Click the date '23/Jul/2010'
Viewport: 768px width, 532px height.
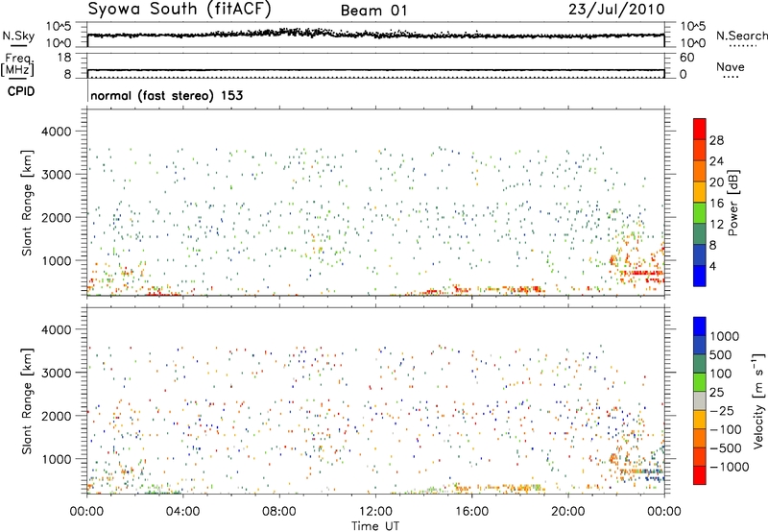(x=616, y=10)
